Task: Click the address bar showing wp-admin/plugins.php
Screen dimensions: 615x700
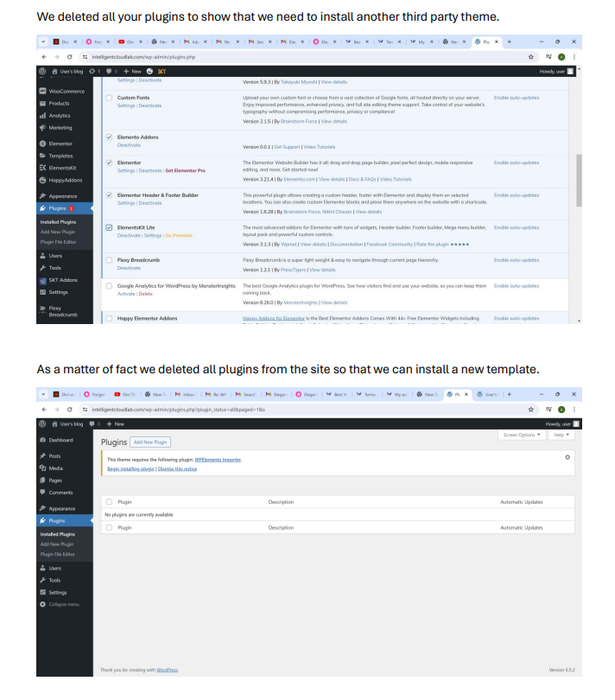Action: (303, 57)
